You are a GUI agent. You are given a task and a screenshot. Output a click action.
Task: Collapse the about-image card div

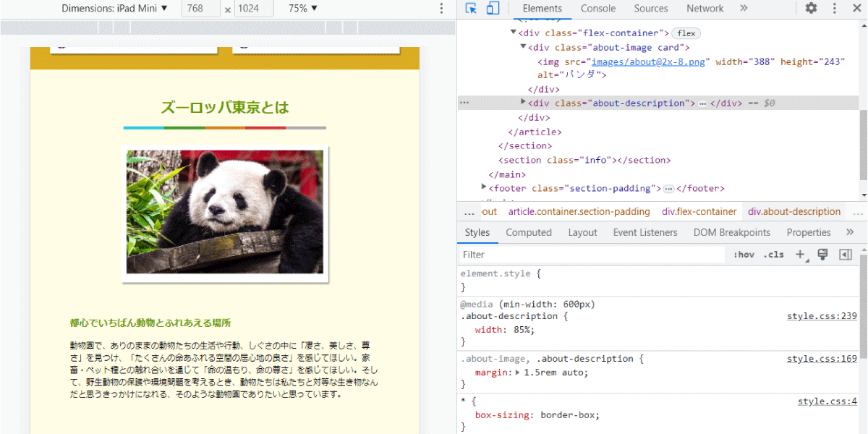tap(523, 47)
